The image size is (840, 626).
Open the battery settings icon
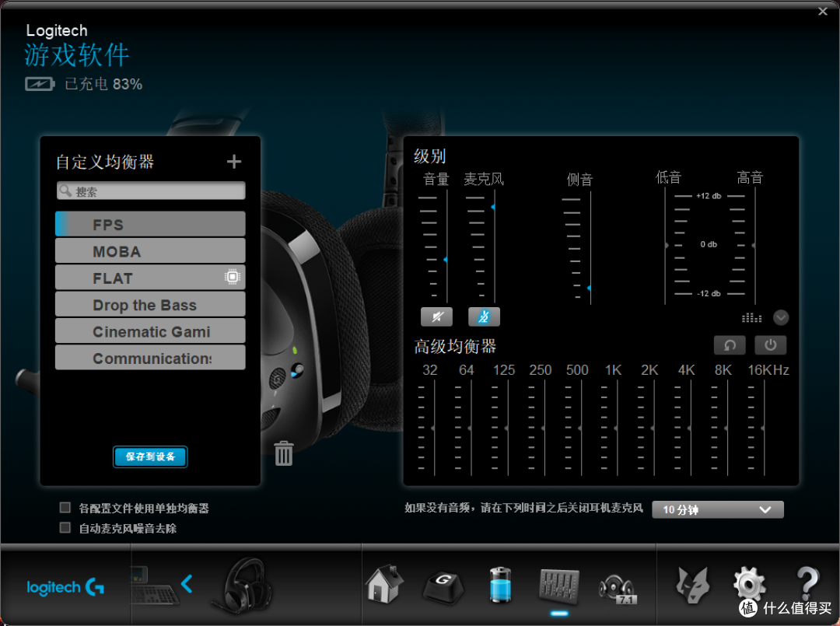pyautogui.click(x=500, y=585)
